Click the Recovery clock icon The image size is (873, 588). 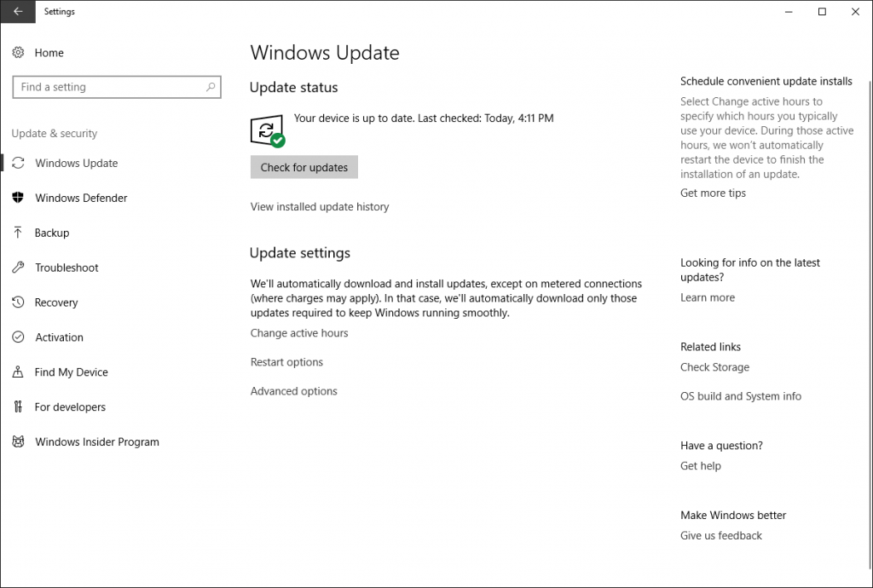coord(19,302)
